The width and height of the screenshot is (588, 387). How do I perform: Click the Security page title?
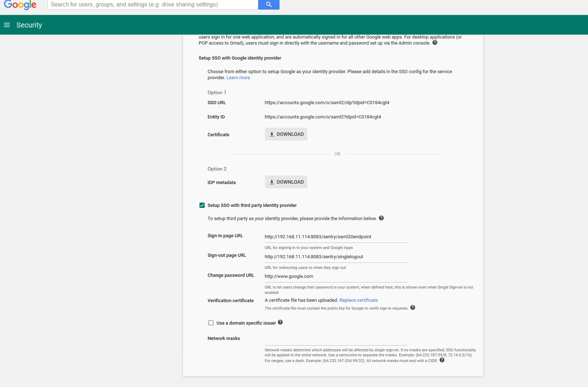pyautogui.click(x=29, y=25)
